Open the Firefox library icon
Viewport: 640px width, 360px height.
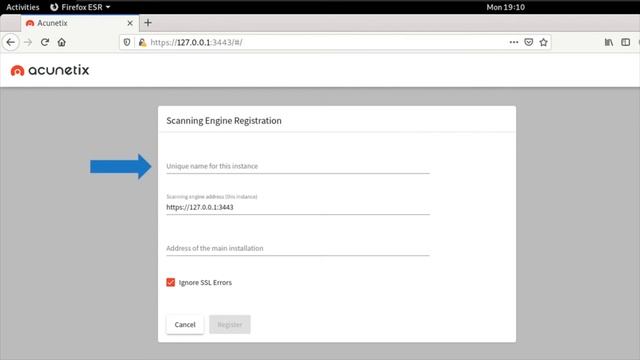click(609, 42)
